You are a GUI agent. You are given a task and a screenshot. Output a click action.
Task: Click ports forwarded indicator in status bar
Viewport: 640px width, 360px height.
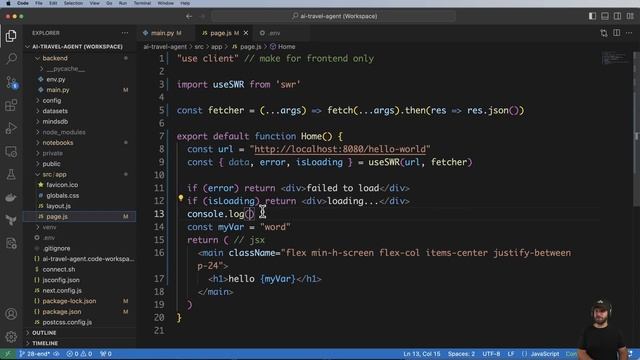pos(106,354)
